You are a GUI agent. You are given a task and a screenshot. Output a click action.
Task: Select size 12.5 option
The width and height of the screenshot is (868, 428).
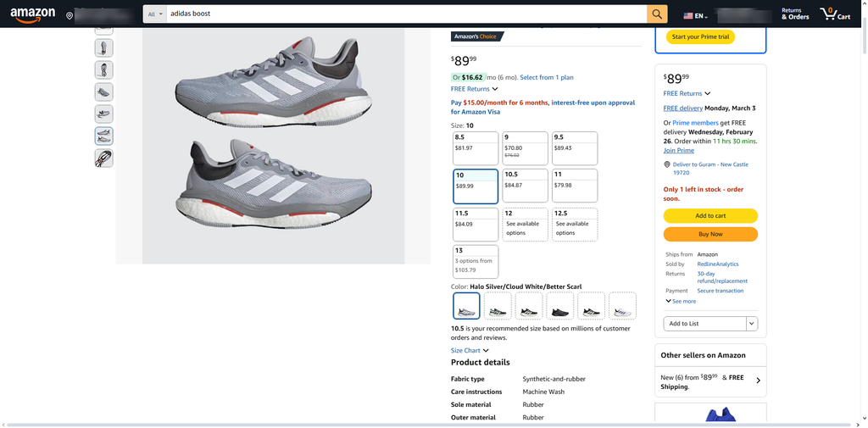pos(575,225)
